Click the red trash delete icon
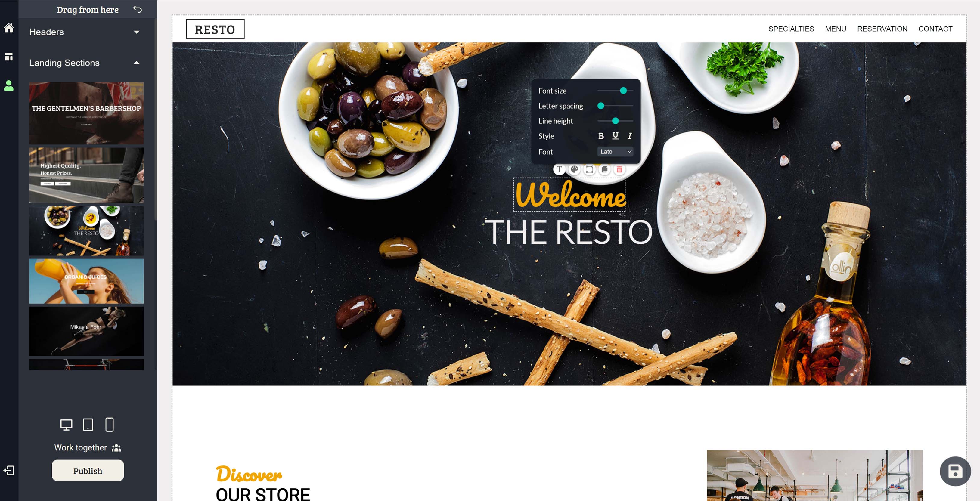 point(619,169)
